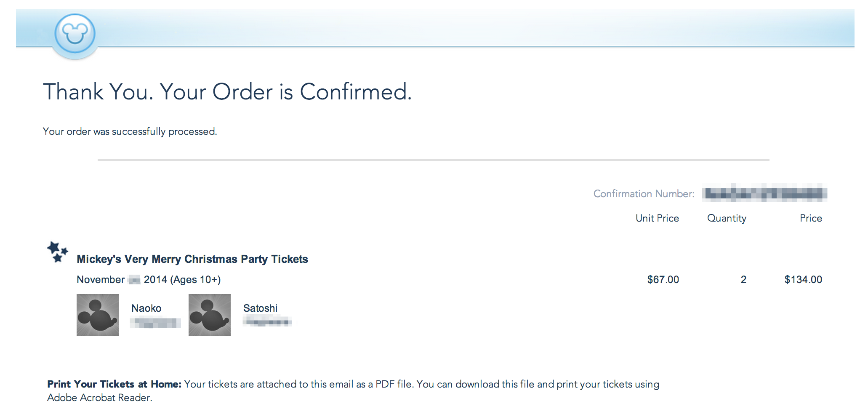The width and height of the screenshot is (868, 412).
Task: Click the $134.00 total price
Action: [803, 280]
